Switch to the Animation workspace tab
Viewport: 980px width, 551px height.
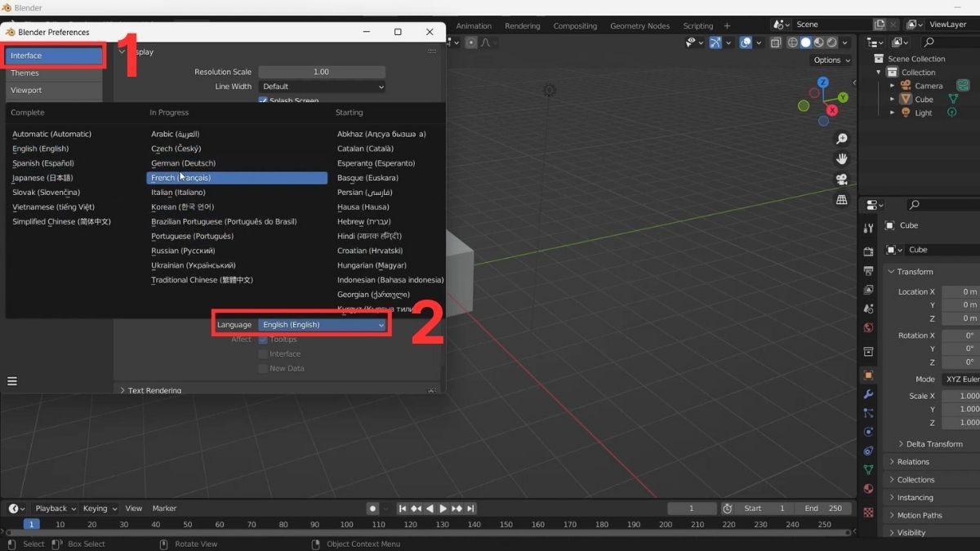click(474, 26)
